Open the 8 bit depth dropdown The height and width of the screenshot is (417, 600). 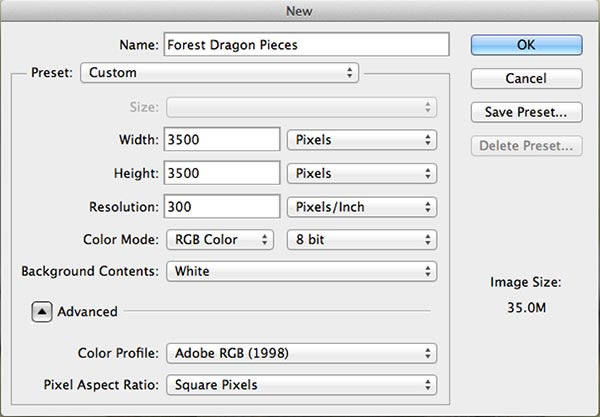(x=361, y=239)
